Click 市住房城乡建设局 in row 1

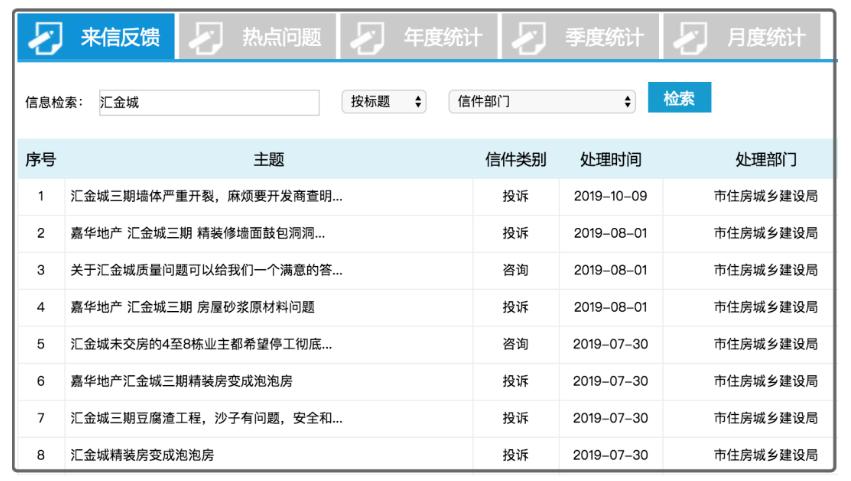pyautogui.click(x=766, y=197)
